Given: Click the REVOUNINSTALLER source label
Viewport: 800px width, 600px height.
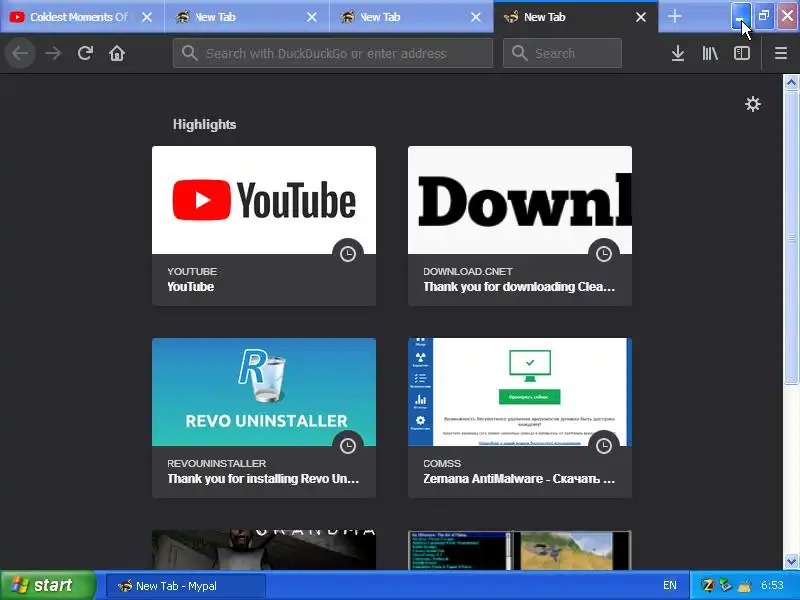Looking at the screenshot, I should [216, 463].
